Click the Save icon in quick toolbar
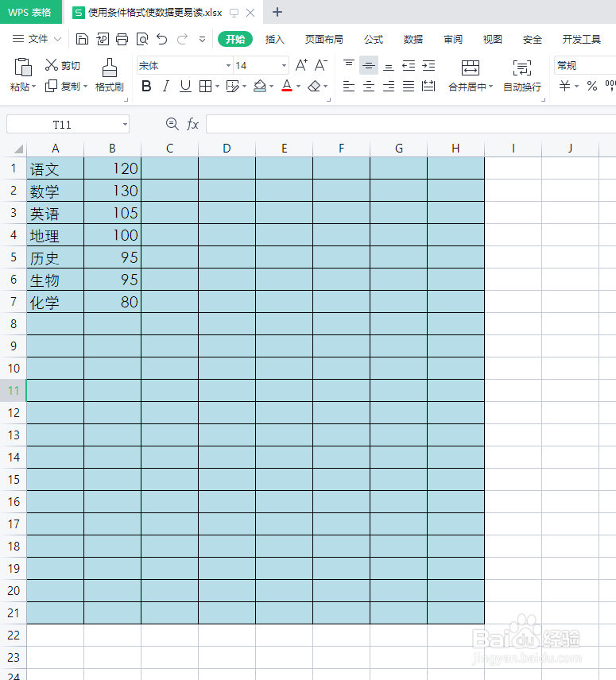The image size is (616, 680). [x=82, y=39]
